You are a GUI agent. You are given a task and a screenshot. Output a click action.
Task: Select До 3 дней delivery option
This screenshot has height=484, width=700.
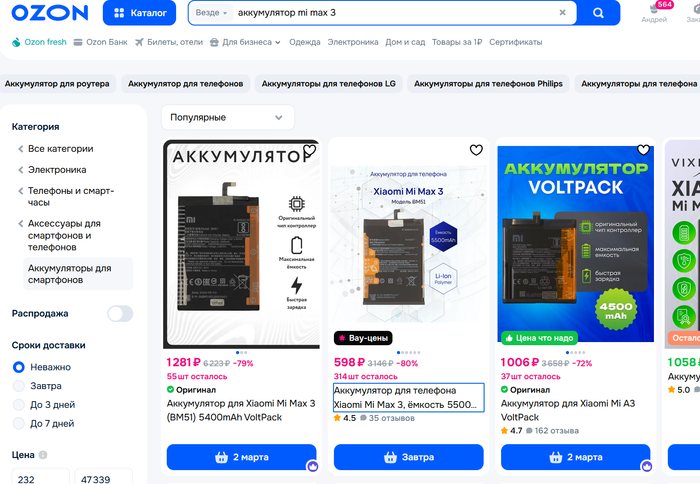click(19, 405)
